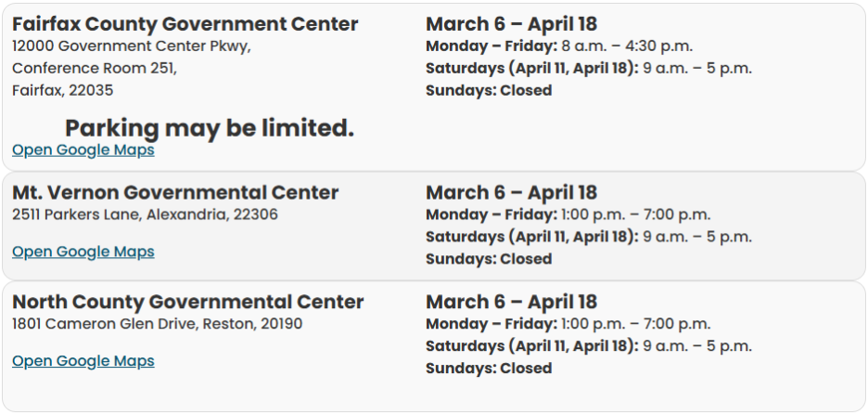Screen dimensions: 868x415
Task: Click Fairfax County's Monday – Friday 8 a.m. hours
Action: [559, 45]
